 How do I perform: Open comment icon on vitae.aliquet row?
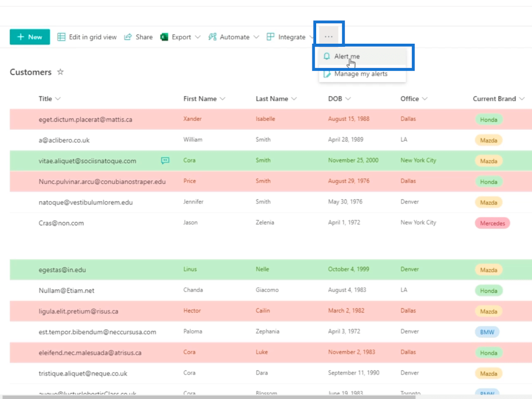(165, 160)
